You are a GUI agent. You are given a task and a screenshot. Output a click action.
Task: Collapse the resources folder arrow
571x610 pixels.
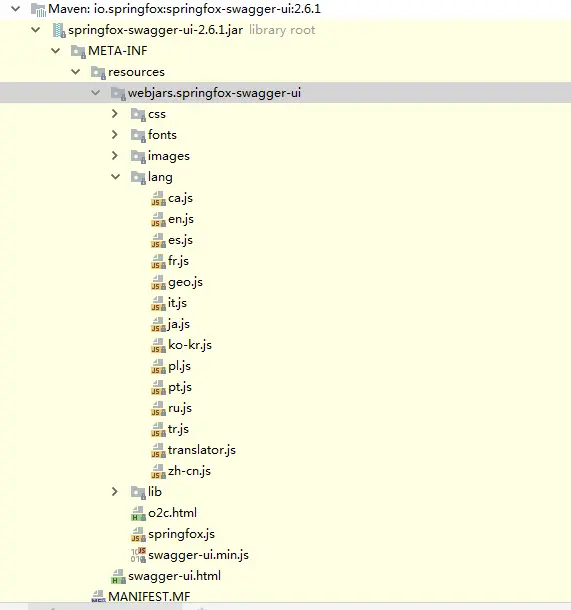[75, 72]
